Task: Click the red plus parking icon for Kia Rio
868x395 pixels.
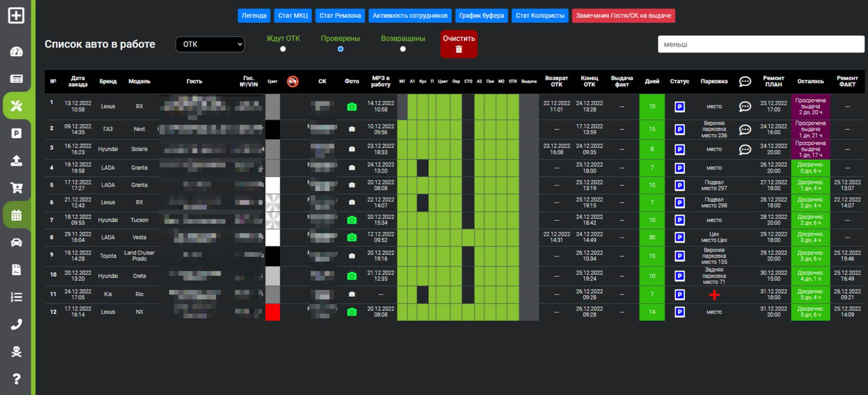Action: tap(714, 295)
